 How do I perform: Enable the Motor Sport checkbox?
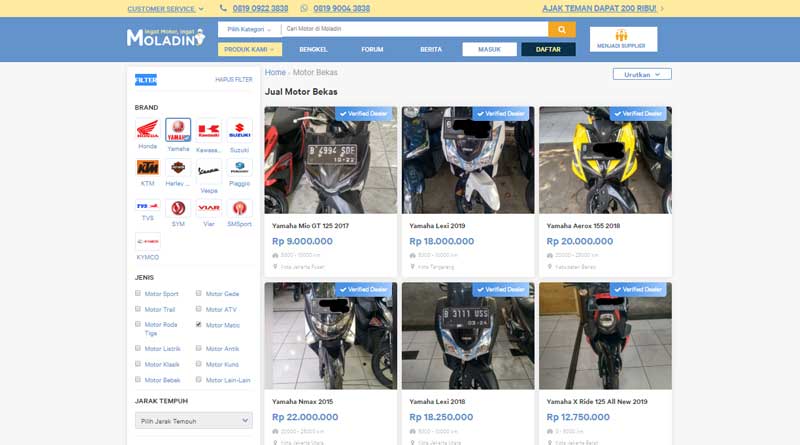tap(138, 294)
